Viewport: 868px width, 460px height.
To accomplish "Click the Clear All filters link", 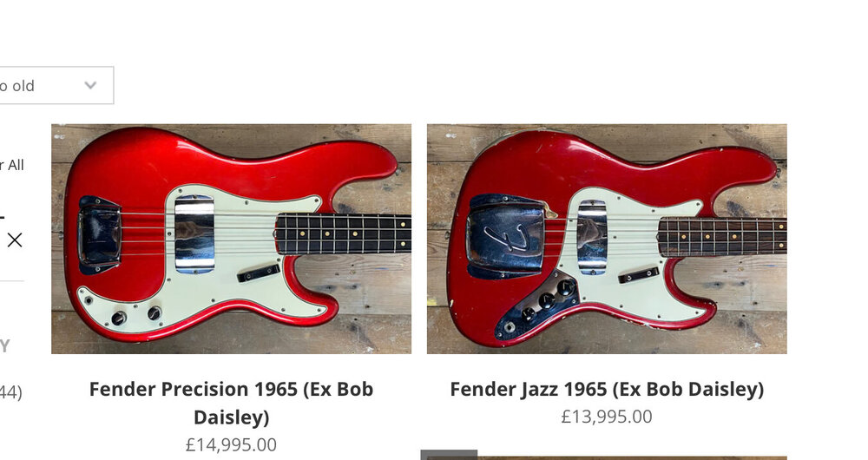I will click(x=11, y=165).
